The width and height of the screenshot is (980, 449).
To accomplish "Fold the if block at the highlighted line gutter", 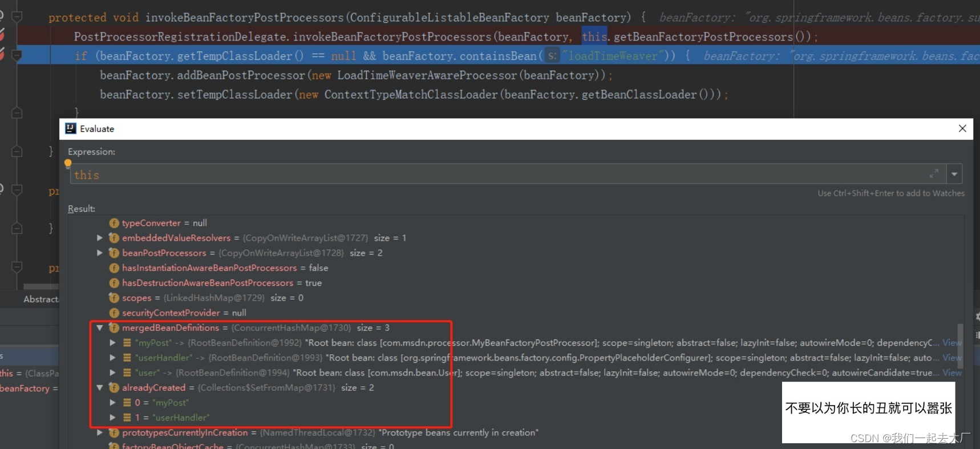I will pyautogui.click(x=17, y=56).
